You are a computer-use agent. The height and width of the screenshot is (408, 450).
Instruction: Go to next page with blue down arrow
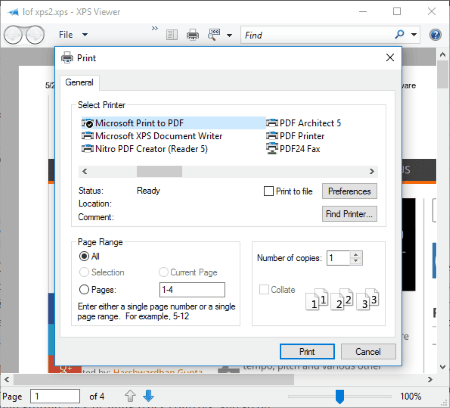click(148, 396)
